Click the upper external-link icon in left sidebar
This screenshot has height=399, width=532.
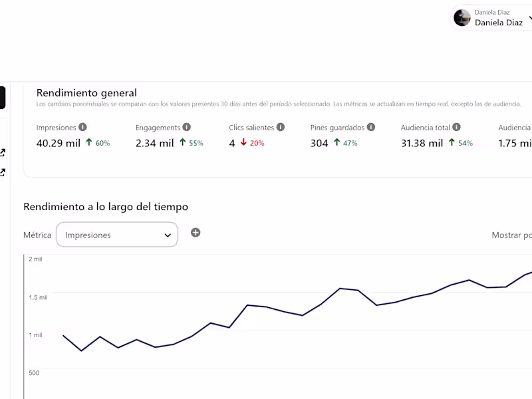[3, 153]
